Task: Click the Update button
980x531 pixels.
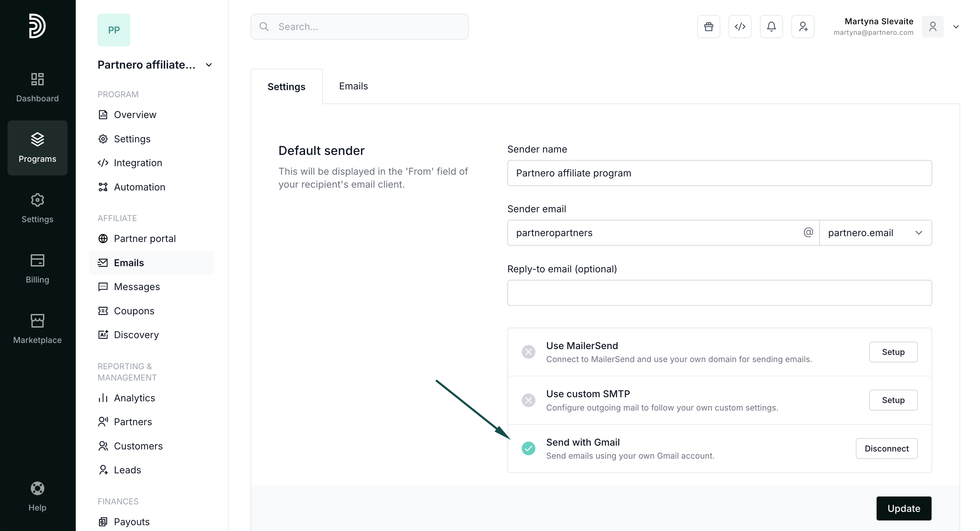Action: coord(904,508)
